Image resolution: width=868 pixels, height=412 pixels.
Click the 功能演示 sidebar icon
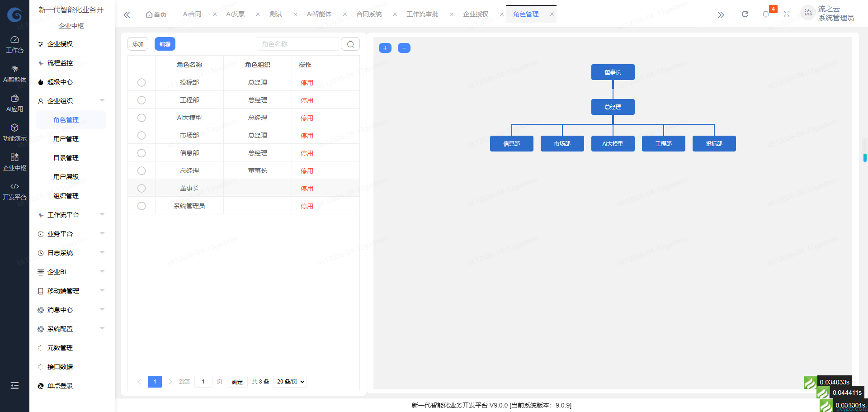click(x=14, y=132)
